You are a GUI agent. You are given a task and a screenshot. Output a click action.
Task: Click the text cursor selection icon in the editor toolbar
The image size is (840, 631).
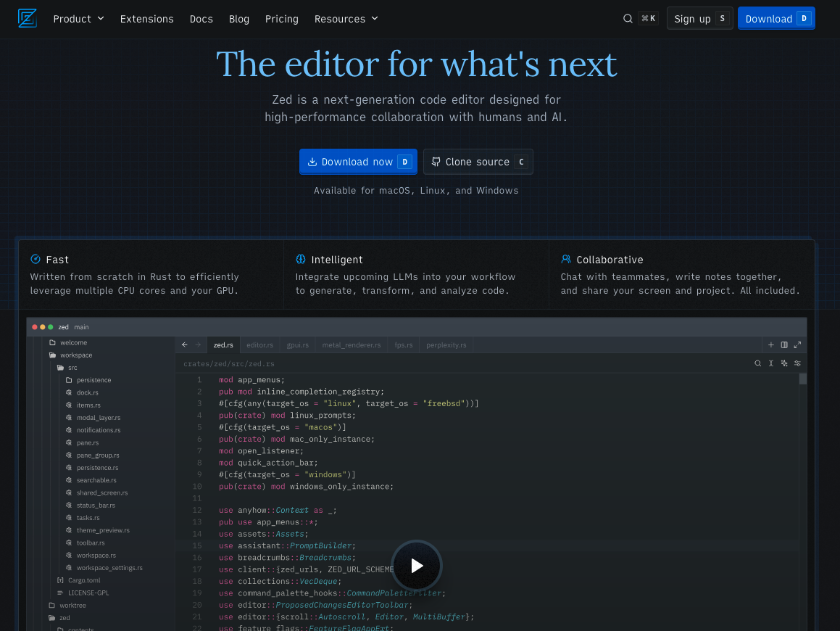771,363
